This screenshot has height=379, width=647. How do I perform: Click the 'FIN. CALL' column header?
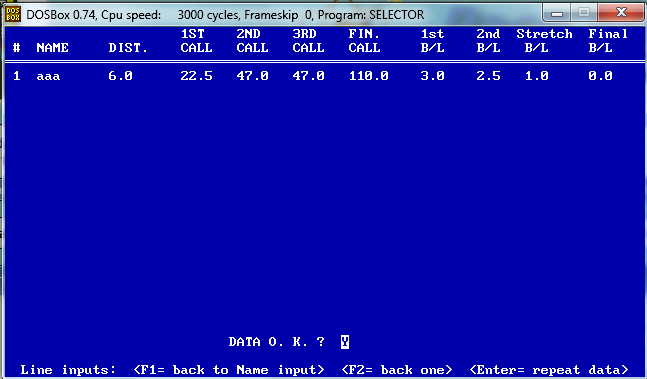[x=364, y=41]
